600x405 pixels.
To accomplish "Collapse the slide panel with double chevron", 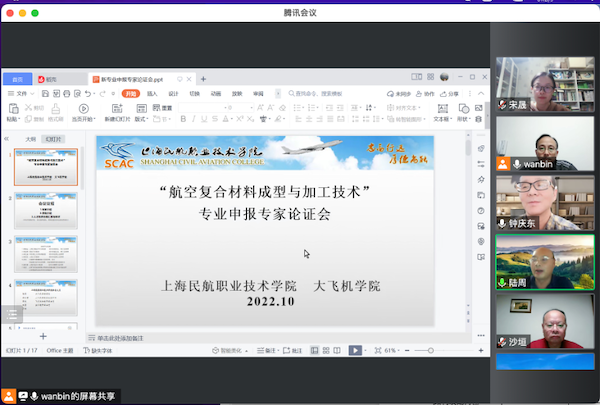I will (7, 139).
